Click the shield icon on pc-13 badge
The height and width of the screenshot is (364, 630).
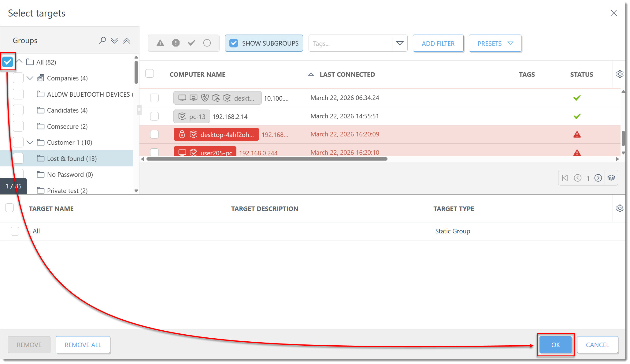click(182, 116)
